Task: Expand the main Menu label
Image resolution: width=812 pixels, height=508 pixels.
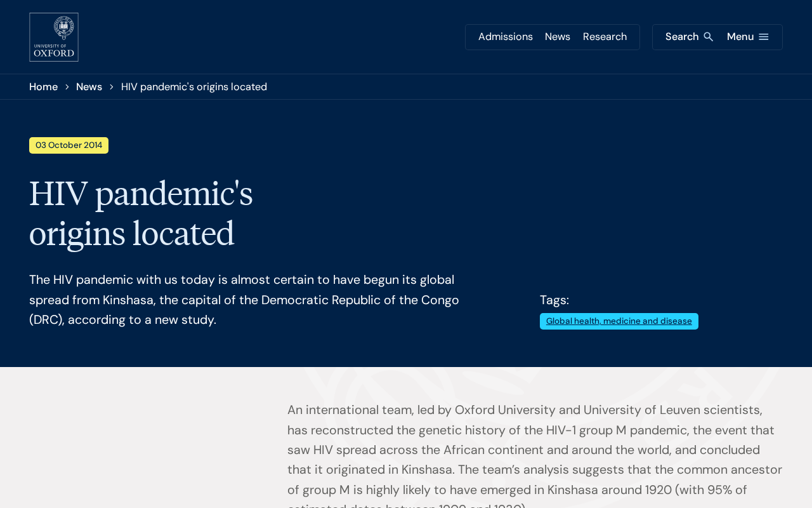Action: pyautogui.click(x=740, y=37)
